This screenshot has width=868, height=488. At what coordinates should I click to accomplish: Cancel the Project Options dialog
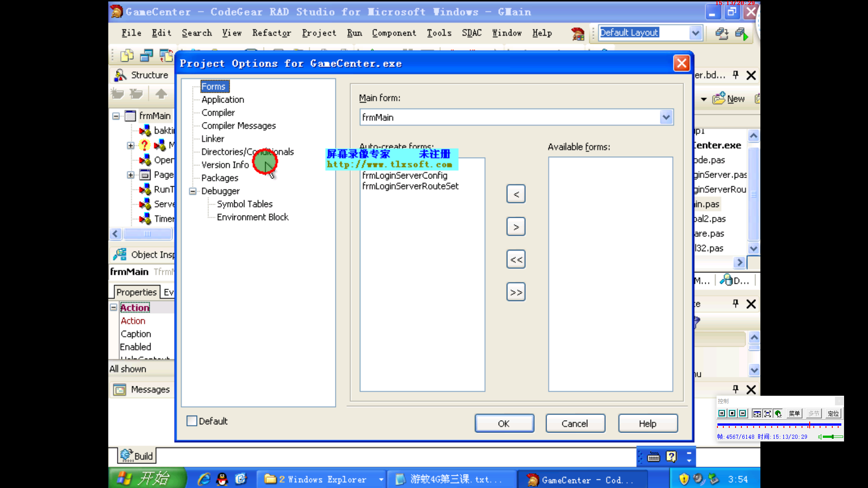coord(575,423)
